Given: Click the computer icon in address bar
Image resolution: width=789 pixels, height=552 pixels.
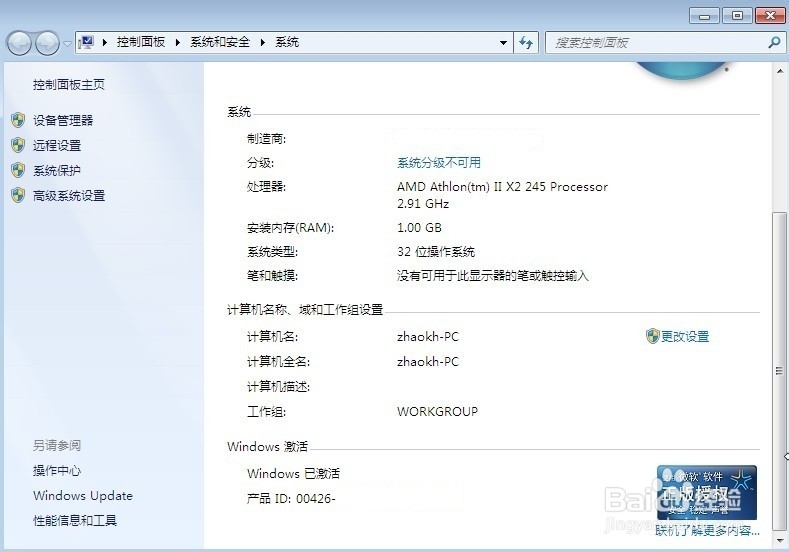Looking at the screenshot, I should (87, 42).
